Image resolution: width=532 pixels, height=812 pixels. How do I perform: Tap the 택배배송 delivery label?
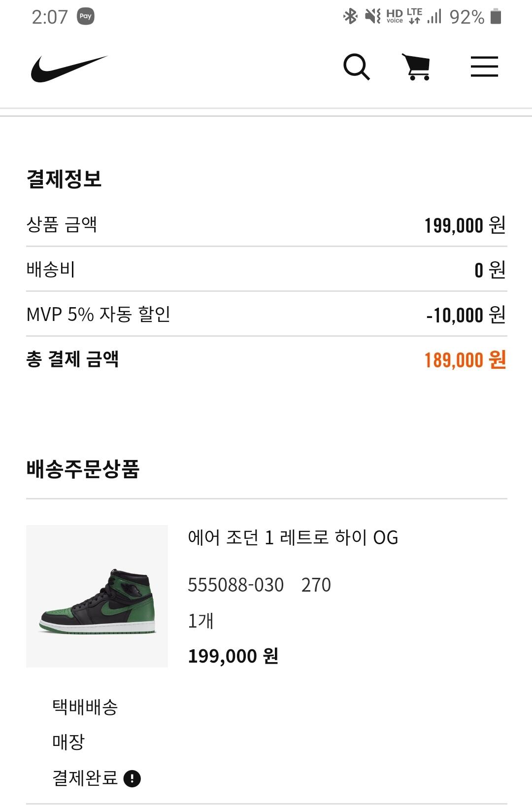point(85,707)
